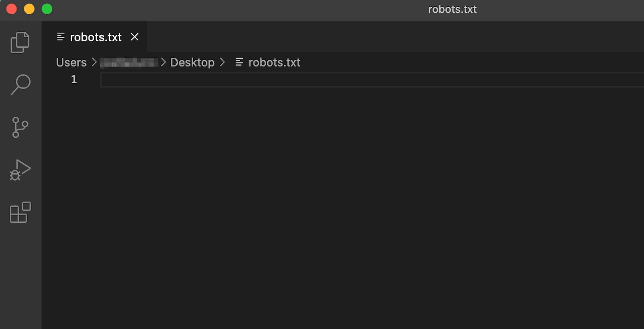Open the Users breadcrumb dropdown
The image size is (644, 329).
point(71,62)
